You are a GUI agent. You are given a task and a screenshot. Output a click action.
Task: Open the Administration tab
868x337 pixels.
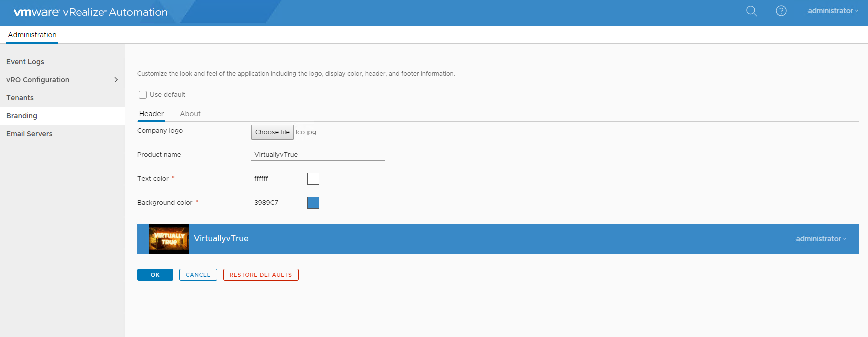(32, 35)
